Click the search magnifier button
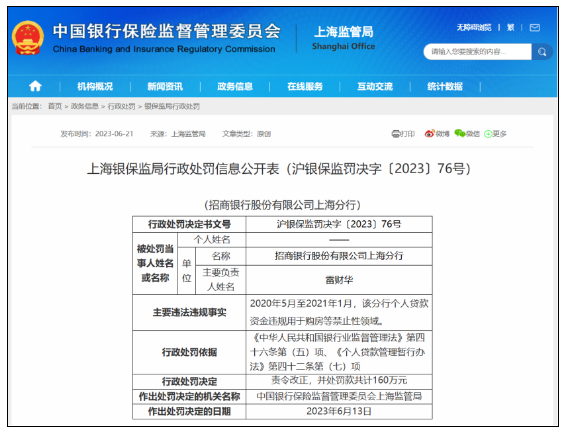Viewport: 564px width, 433px height. click(542, 52)
